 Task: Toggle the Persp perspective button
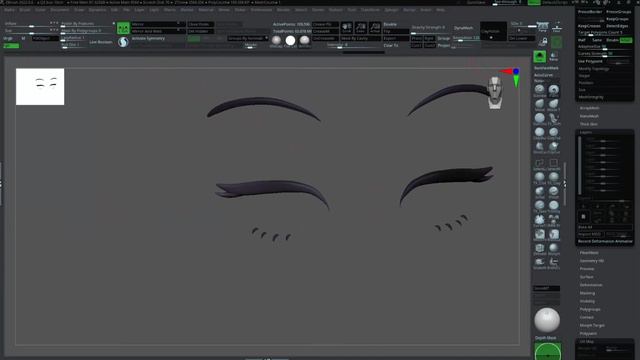(x=542, y=27)
